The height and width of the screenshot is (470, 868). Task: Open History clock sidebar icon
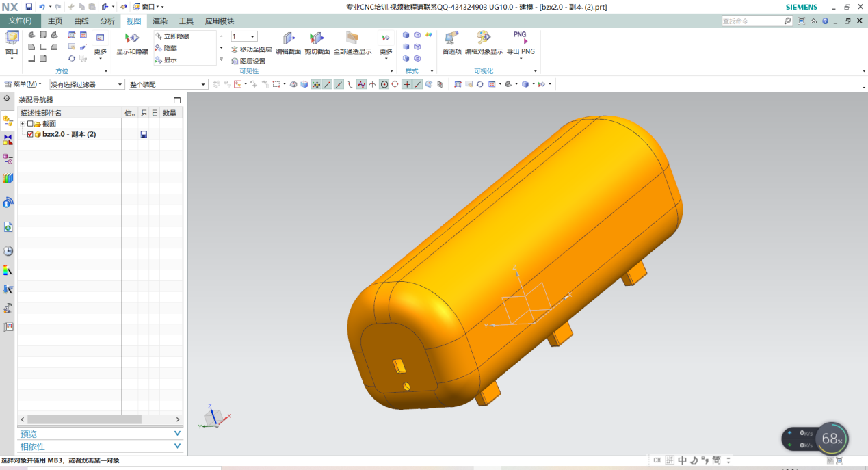tap(8, 251)
